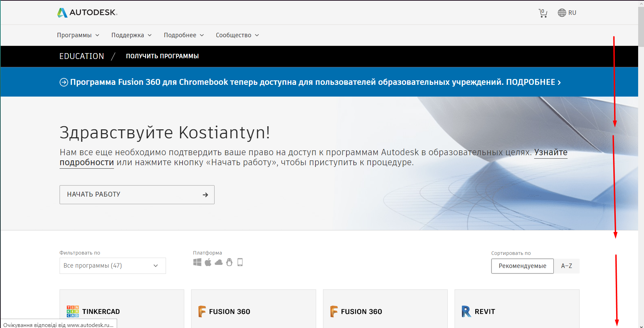Image resolution: width=644 pixels, height=328 pixels.
Task: Expand the Программы menu
Action: tap(78, 35)
